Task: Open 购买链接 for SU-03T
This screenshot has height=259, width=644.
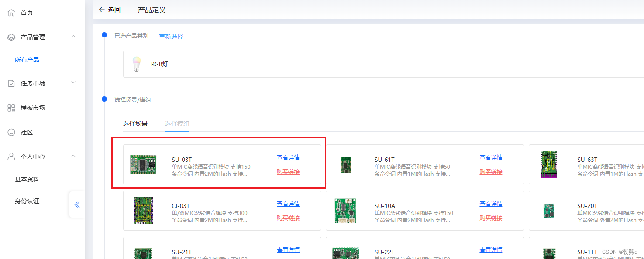Action: point(288,172)
